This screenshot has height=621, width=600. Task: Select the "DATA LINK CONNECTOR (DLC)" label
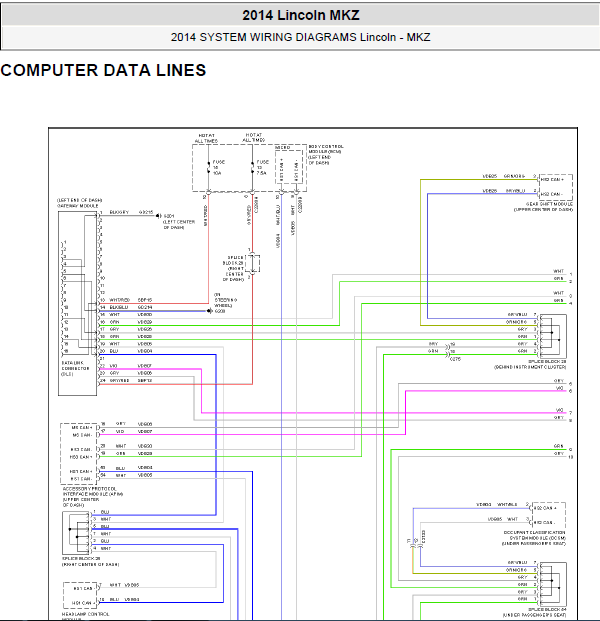point(75,368)
